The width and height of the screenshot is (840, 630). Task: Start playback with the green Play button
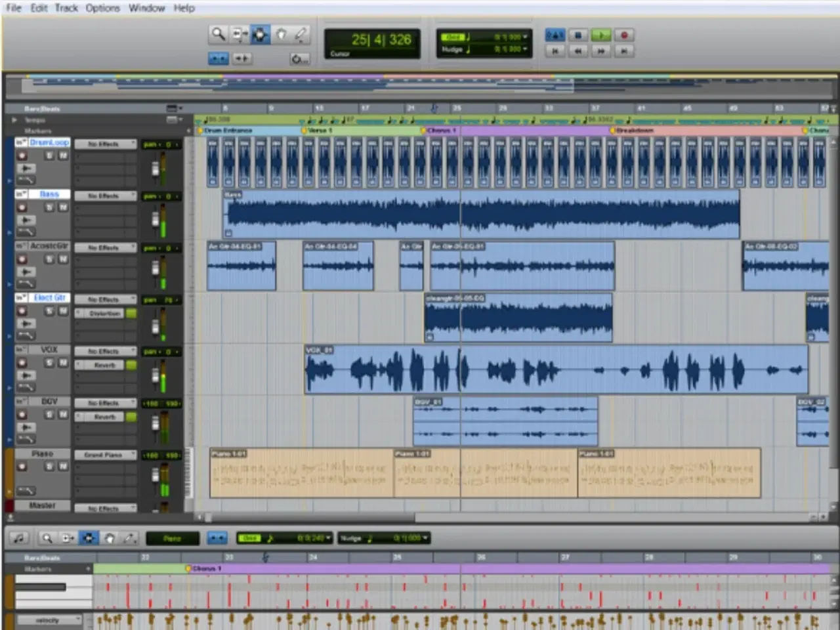click(601, 35)
